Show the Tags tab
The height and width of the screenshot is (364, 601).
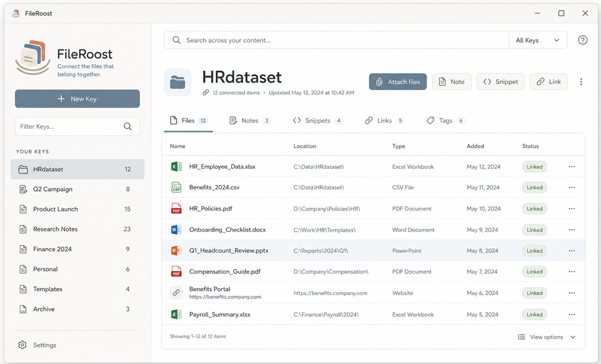pos(445,120)
